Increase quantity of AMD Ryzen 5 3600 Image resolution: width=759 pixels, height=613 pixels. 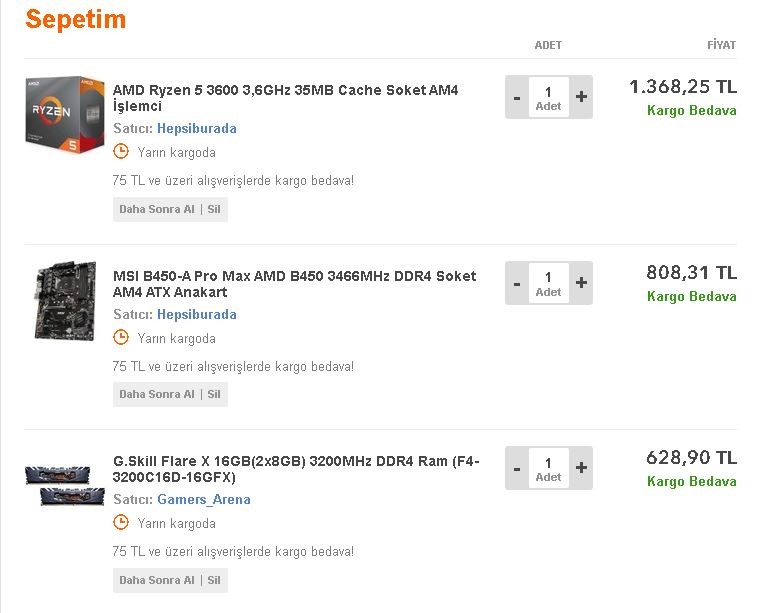581,97
